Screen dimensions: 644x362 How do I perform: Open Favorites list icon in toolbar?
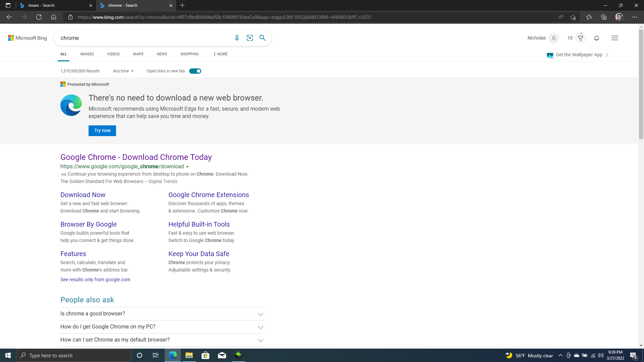coord(589,17)
